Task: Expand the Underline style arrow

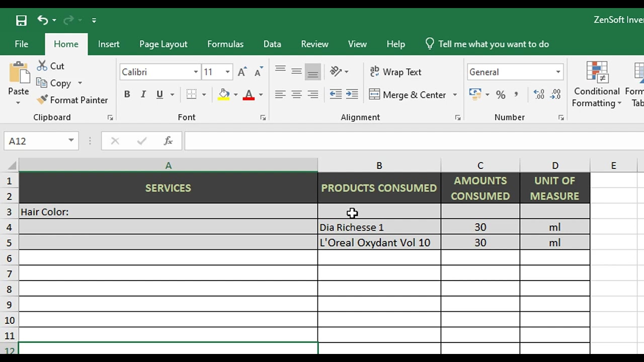Action: pos(172,95)
